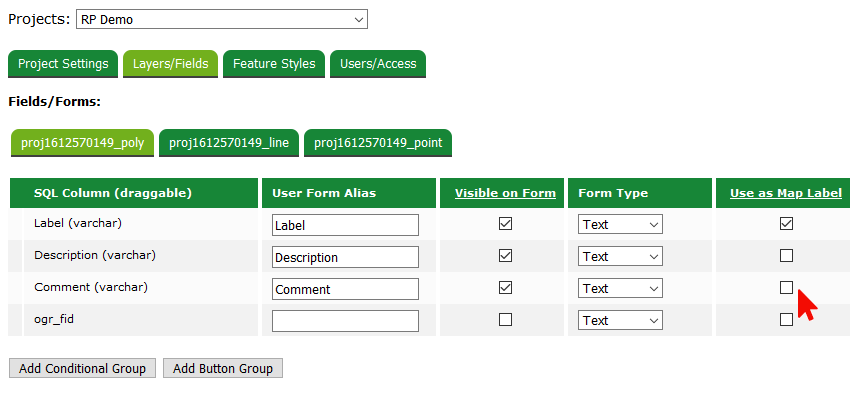Check Use as Map Label for Description

[786, 256]
